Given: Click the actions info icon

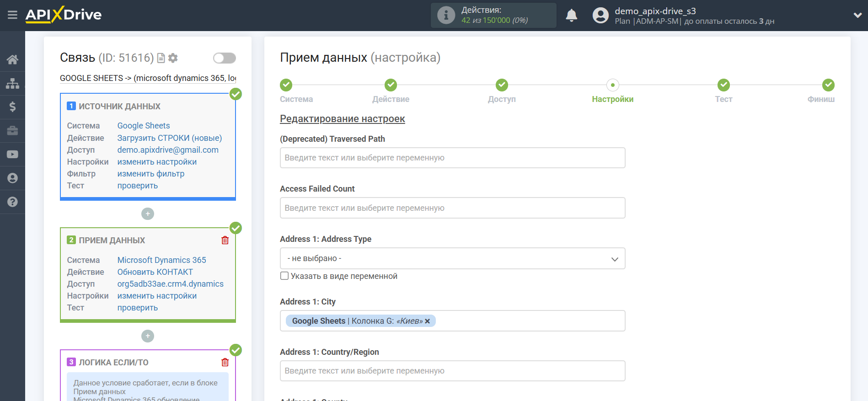Looking at the screenshot, I should pyautogui.click(x=446, y=15).
